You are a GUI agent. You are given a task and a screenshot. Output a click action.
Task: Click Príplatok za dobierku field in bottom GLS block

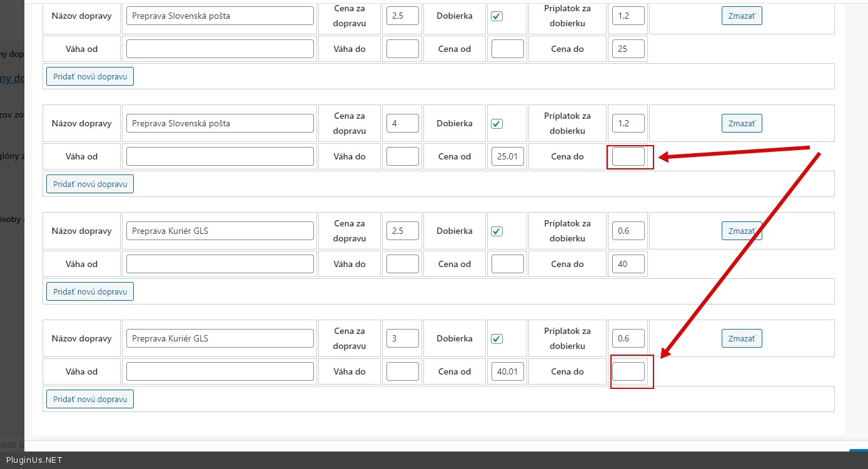628,338
